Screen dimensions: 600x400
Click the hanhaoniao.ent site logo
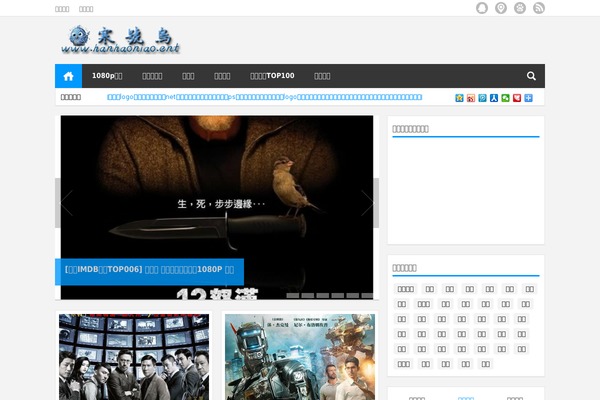click(x=121, y=39)
